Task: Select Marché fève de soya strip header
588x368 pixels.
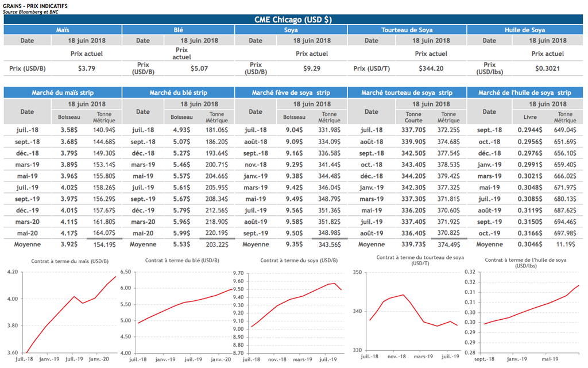Action: (x=291, y=92)
